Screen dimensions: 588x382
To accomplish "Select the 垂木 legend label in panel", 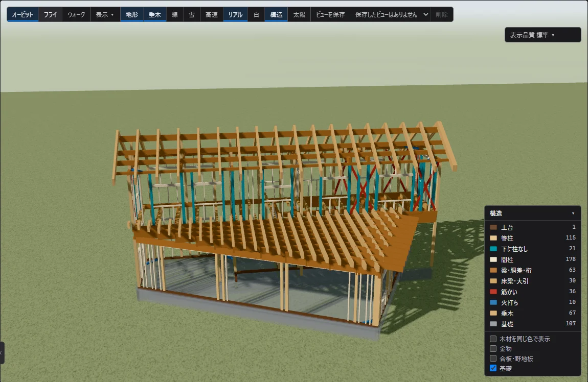I will point(507,313).
